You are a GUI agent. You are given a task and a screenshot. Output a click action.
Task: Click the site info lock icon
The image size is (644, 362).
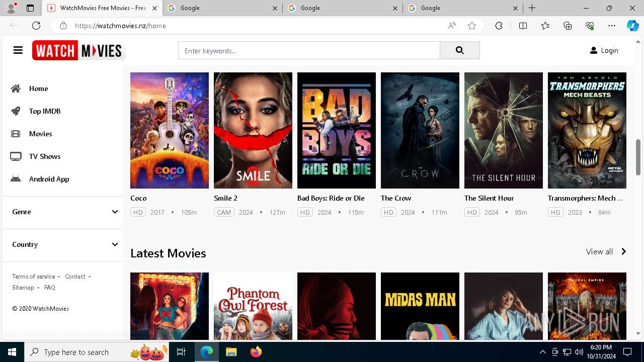63,26
